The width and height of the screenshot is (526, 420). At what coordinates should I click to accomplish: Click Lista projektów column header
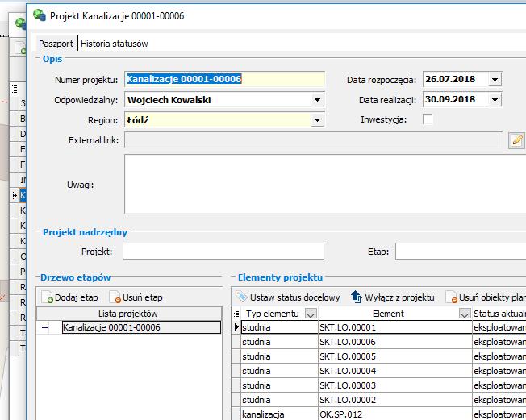click(x=129, y=314)
